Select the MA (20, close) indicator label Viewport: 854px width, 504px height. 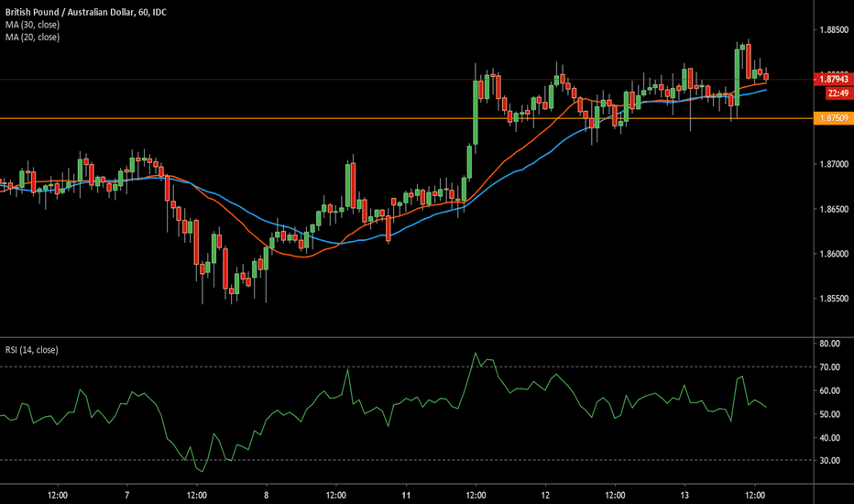[31, 38]
